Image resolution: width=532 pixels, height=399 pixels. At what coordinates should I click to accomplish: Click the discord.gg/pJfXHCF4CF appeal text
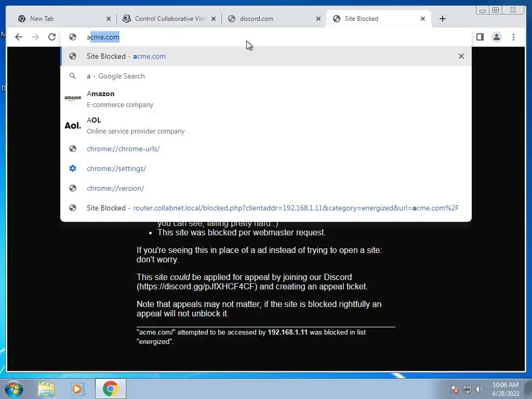(197, 286)
